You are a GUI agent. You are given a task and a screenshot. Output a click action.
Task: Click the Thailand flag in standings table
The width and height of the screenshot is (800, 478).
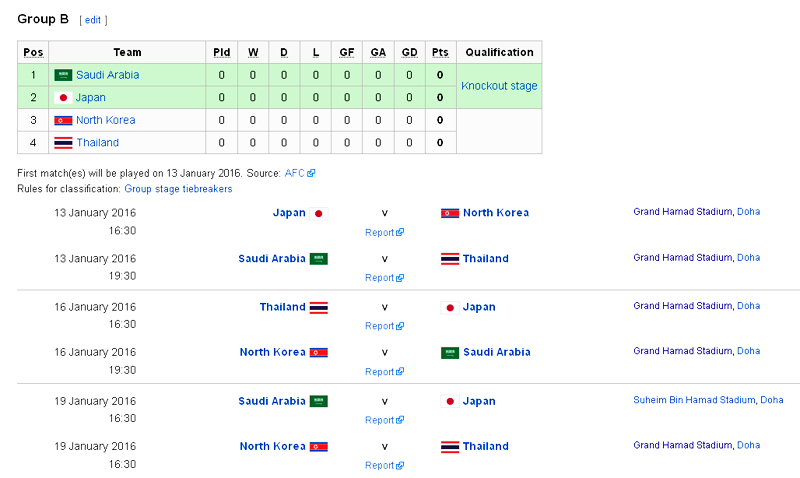[x=63, y=143]
